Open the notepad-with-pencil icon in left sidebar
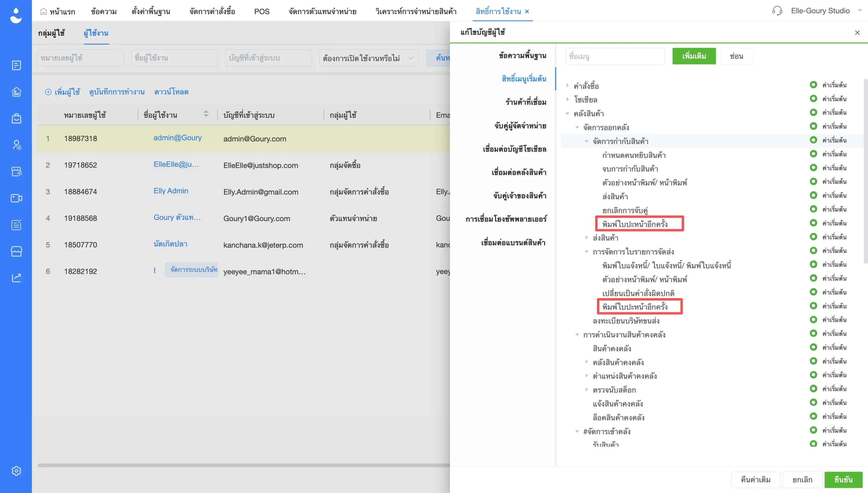The width and height of the screenshot is (868, 493). click(x=16, y=225)
